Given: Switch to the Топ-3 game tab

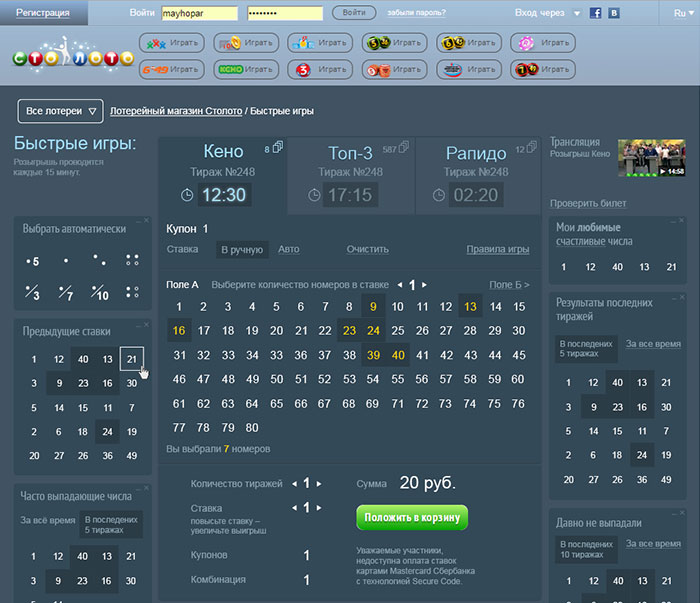Looking at the screenshot, I should [x=350, y=153].
